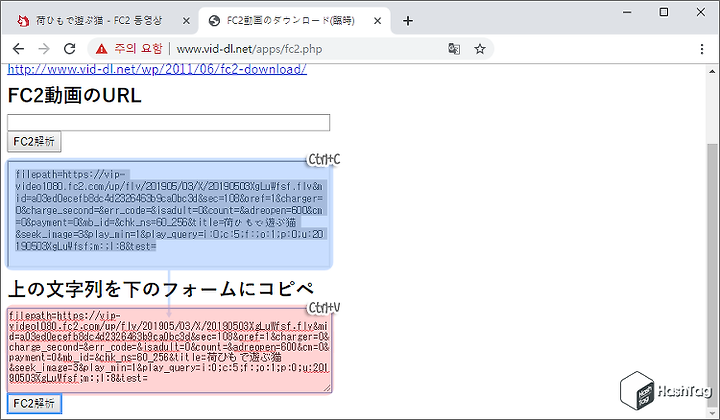The height and width of the screenshot is (420, 720).
Task: Click the red security warning icon
Action: pyautogui.click(x=101, y=49)
